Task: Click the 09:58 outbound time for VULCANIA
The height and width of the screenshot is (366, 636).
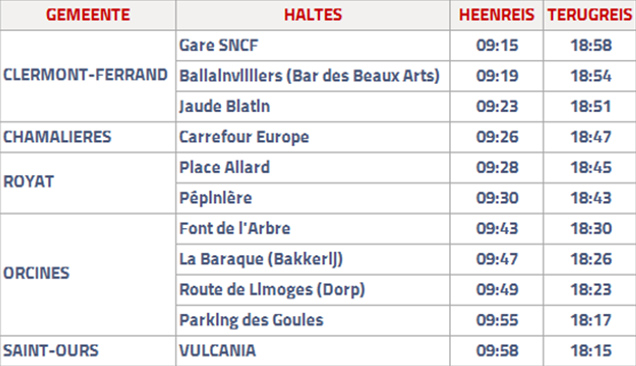Action: pos(497,351)
